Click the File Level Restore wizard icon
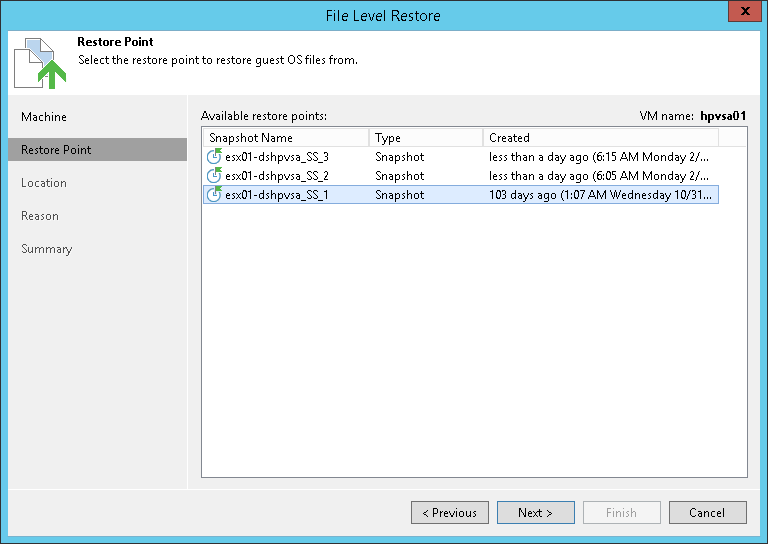 coord(40,61)
